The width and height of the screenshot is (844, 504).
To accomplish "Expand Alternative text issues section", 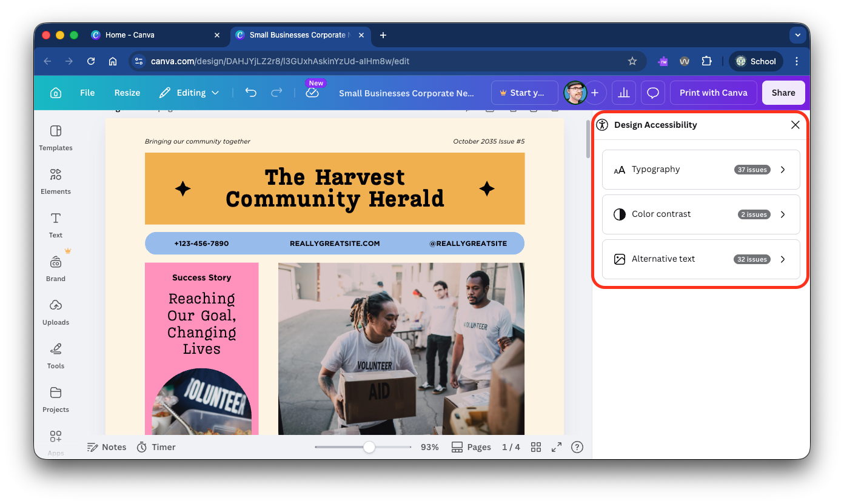I will [x=701, y=259].
